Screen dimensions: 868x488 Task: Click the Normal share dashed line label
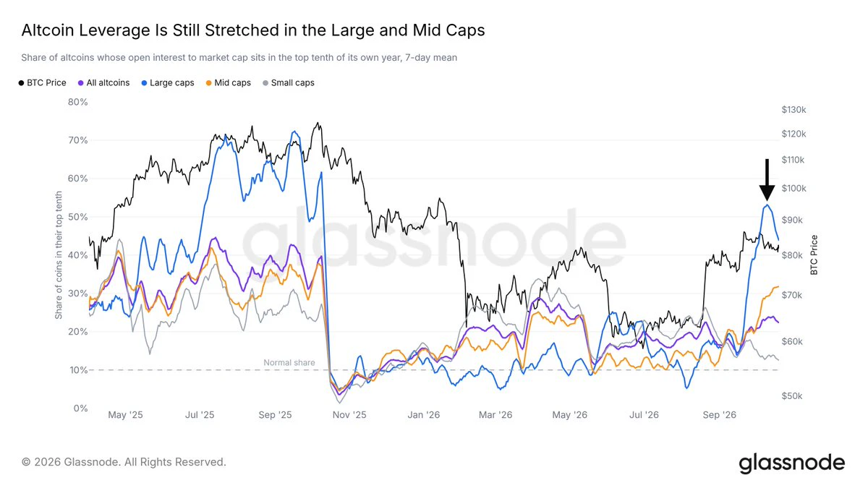coord(289,363)
